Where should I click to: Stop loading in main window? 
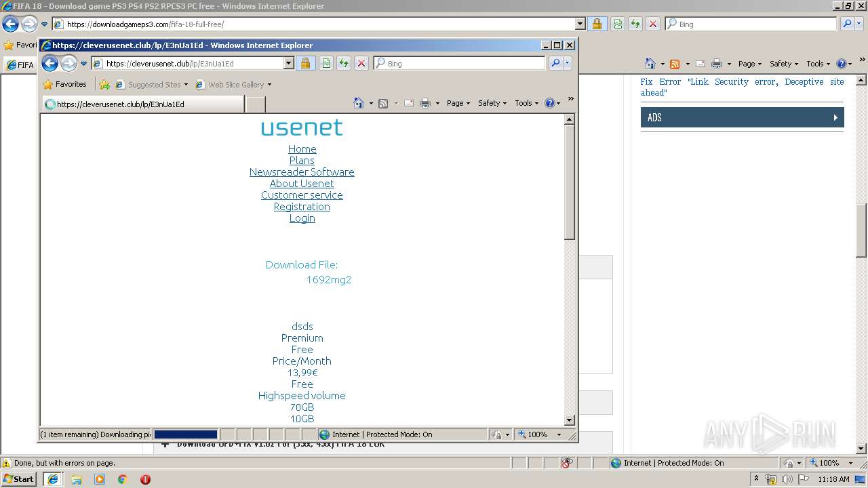pyautogui.click(x=653, y=24)
